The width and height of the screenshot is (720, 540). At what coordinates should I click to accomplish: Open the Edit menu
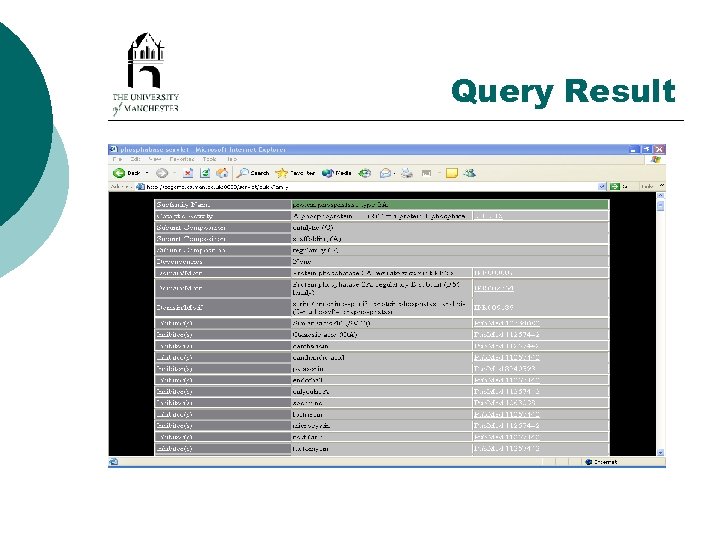(x=135, y=159)
